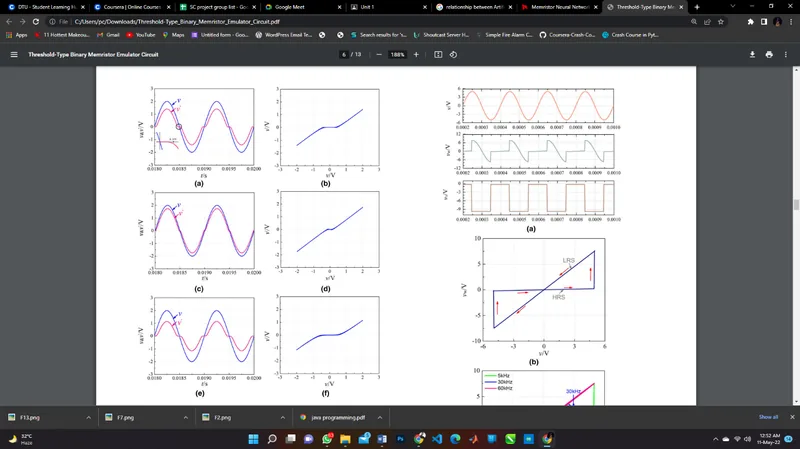The height and width of the screenshot is (449, 800).
Task: Open 11 Hottest Makeou... bookmark
Action: pyautogui.click(x=62, y=35)
